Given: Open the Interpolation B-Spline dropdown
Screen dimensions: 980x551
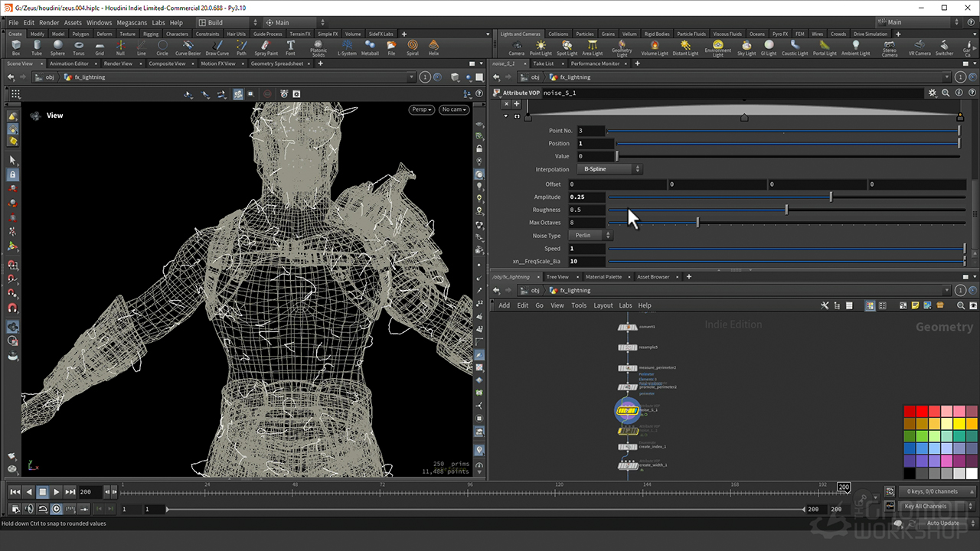Looking at the screenshot, I should coord(611,169).
